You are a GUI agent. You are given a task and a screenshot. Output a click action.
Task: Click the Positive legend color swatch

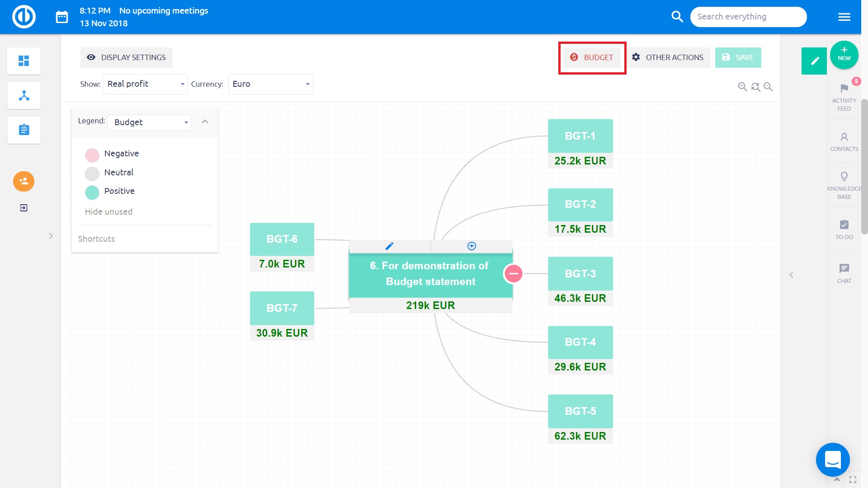(x=92, y=192)
